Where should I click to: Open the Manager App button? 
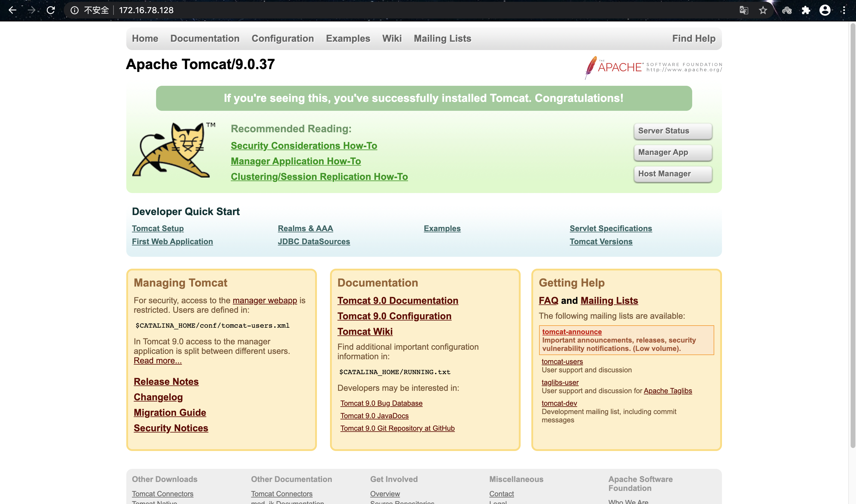point(673,152)
